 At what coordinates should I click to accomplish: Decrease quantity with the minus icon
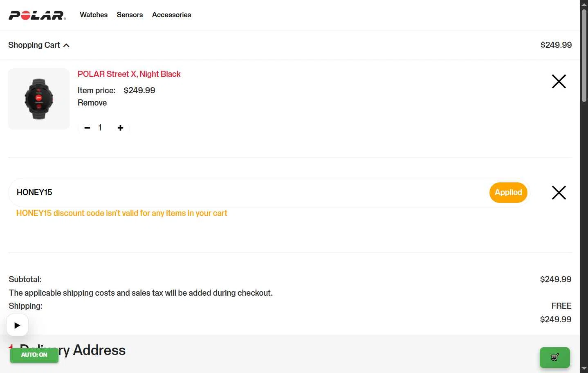(87, 128)
